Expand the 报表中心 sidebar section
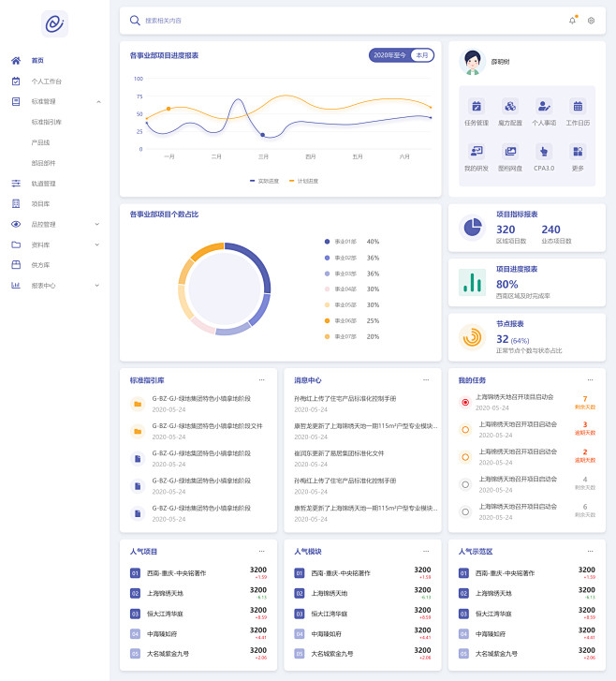 tap(96, 285)
